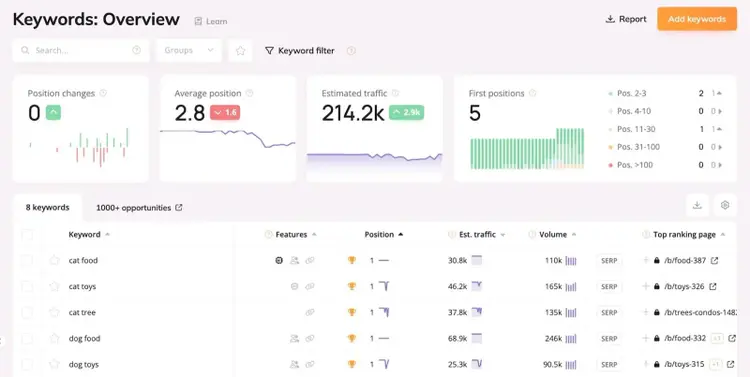Screen dimensions: 750x377
Task: Click the +1 badge in dog food row
Action: 717,338
